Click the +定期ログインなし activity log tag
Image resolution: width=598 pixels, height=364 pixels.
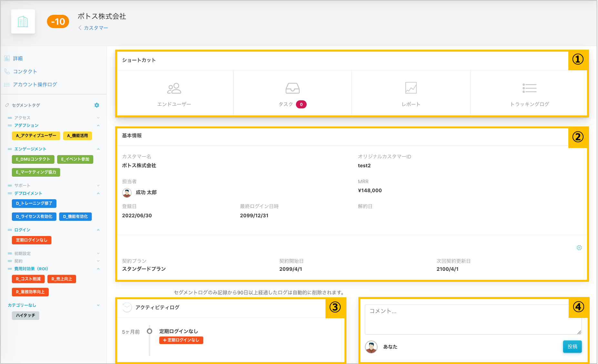tap(181, 340)
